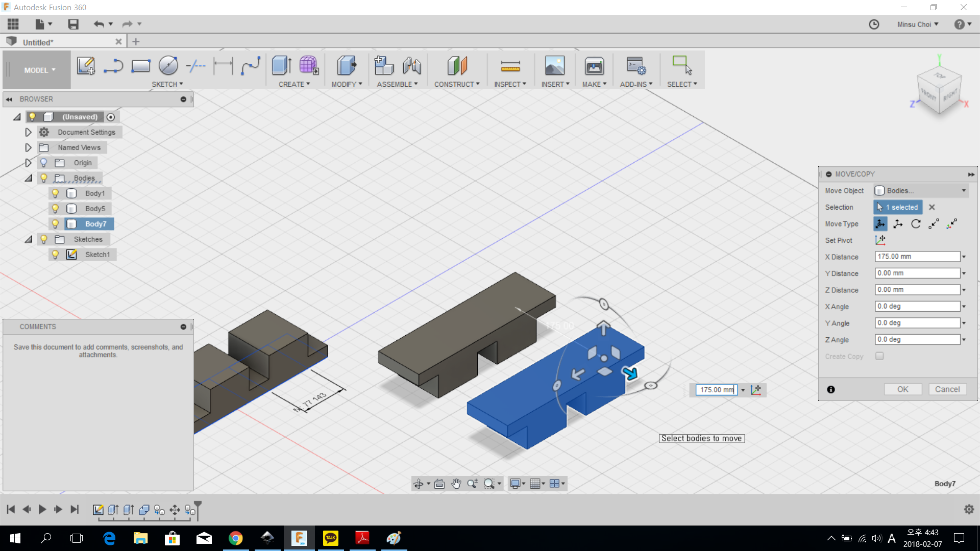Screen dimensions: 980x551
Task: Toggle visibility lightbulb of Body7
Action: (56, 224)
